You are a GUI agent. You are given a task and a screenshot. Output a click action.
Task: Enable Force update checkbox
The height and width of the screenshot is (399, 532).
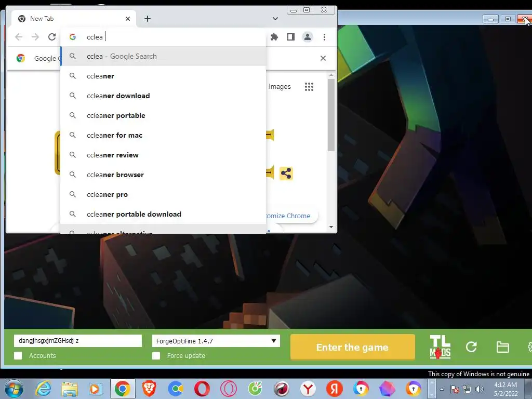point(156,355)
